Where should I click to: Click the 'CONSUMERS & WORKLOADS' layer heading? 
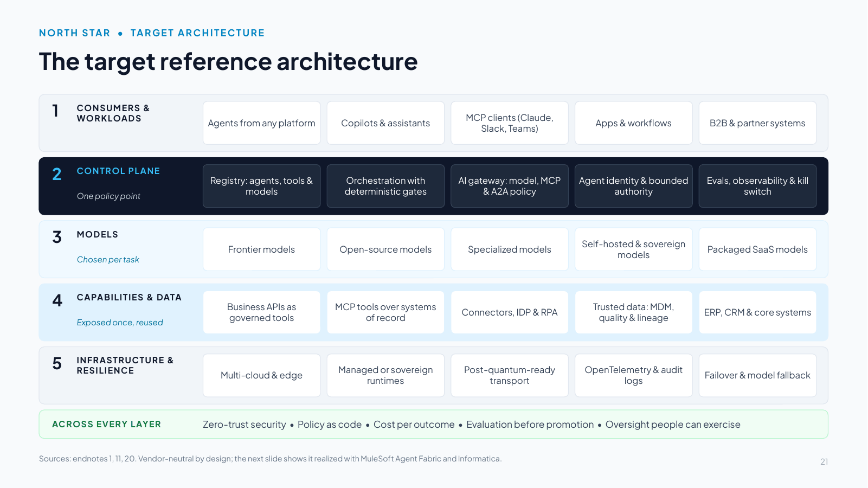(x=113, y=113)
